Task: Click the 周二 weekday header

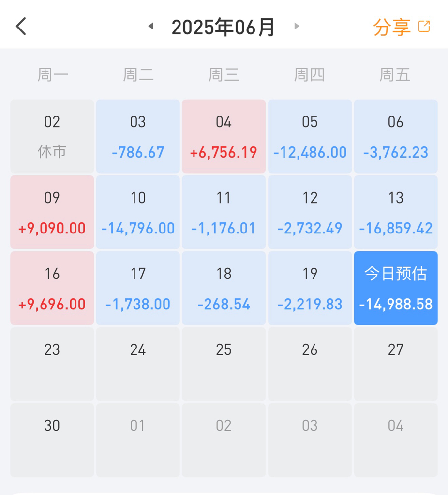Action: [x=138, y=75]
